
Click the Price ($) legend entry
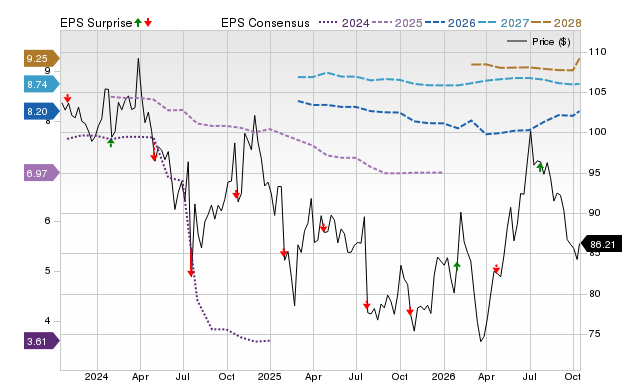click(539, 42)
